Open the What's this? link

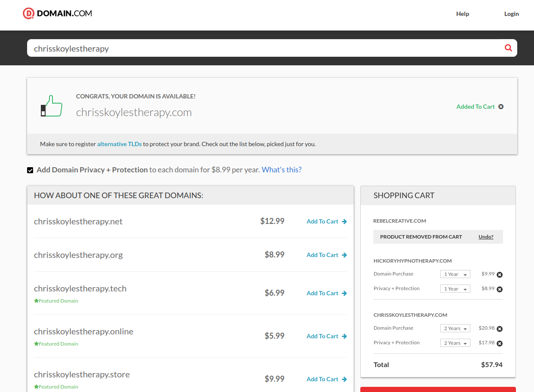pos(282,170)
